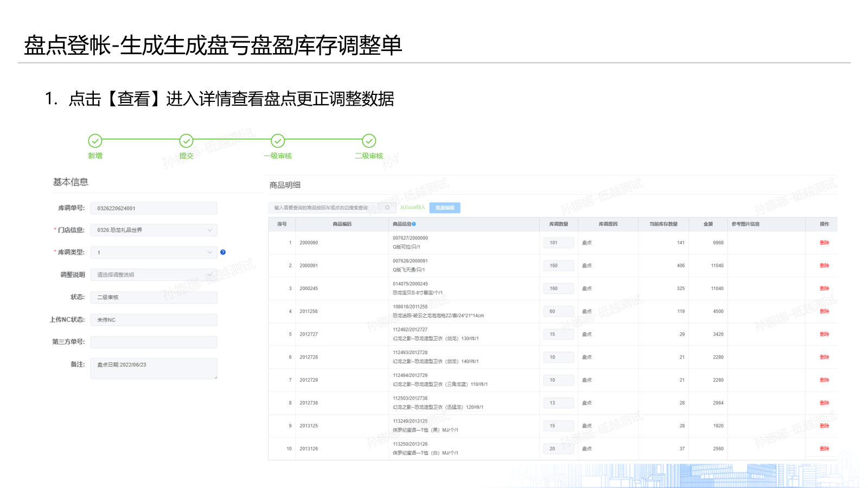This screenshot has width=868, height=488.
Task: Click the product search input field
Action: (x=325, y=208)
